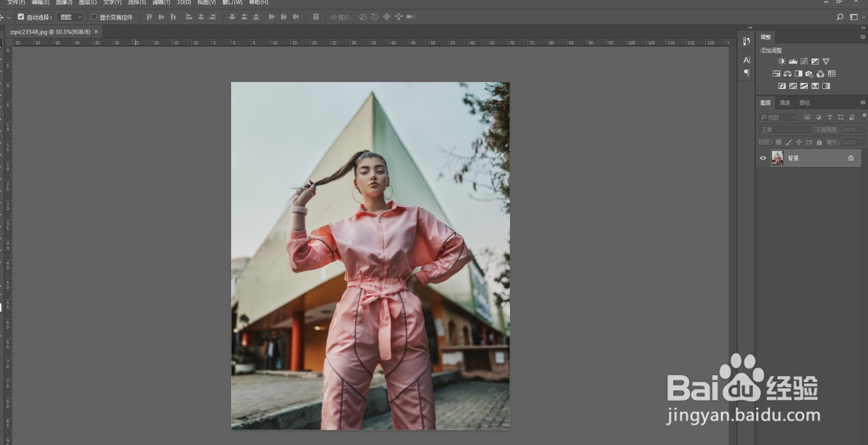Add Vibrance adjustment triangle icon
Viewport: 868px width, 445px height.
tap(826, 61)
